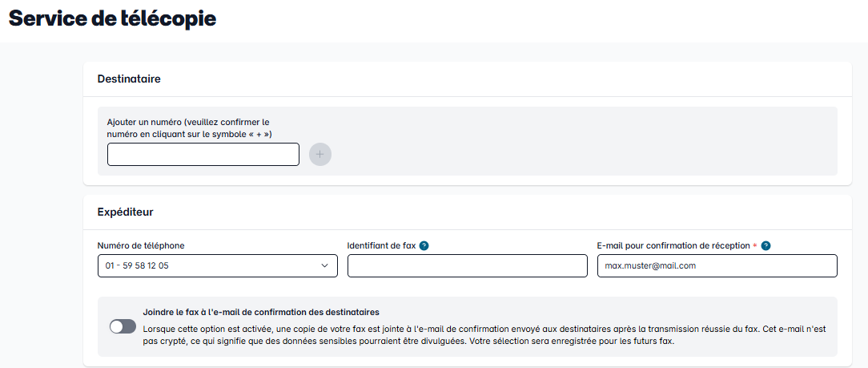This screenshot has height=368, width=868.
Task: Click the Joindre le fax bold label
Action: click(x=260, y=312)
